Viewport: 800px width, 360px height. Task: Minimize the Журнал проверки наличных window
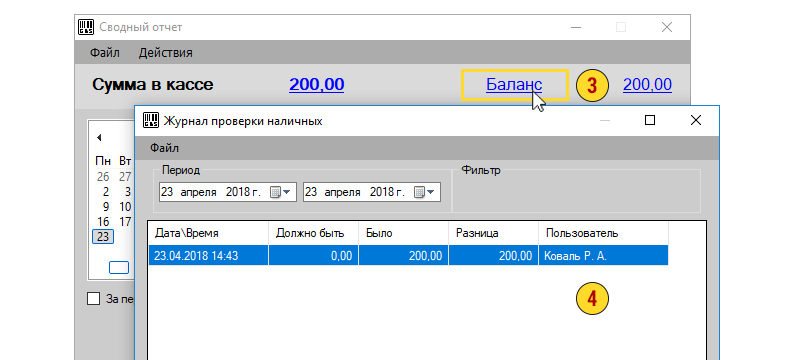[x=605, y=120]
